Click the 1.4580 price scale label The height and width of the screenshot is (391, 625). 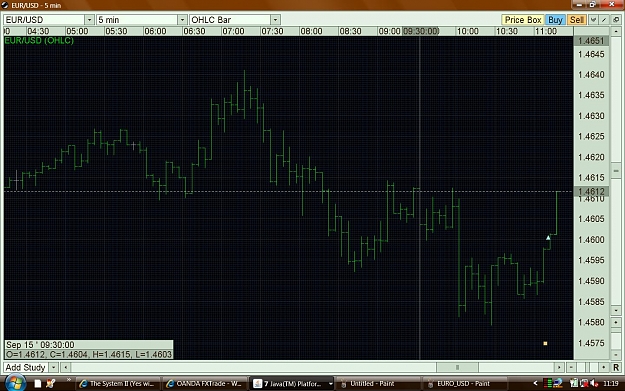[591, 322]
